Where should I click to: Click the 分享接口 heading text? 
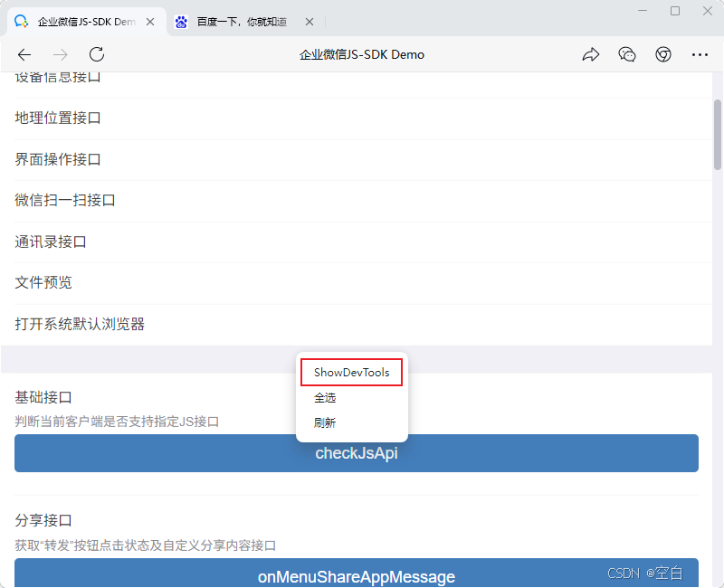pos(43,520)
